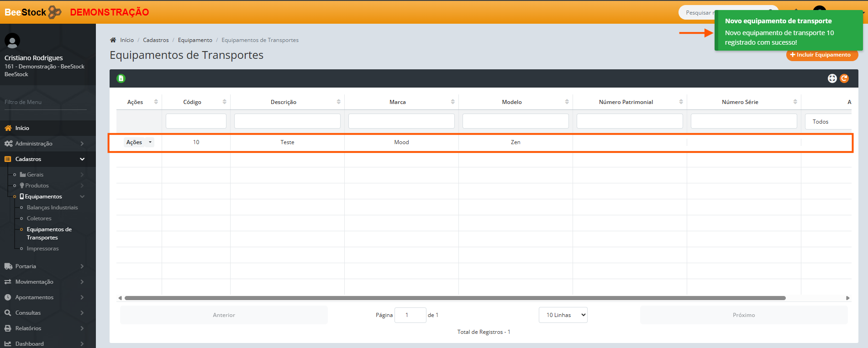Open the 10 Linhas page size dropdown
This screenshot has height=348, width=868.
[563, 315]
